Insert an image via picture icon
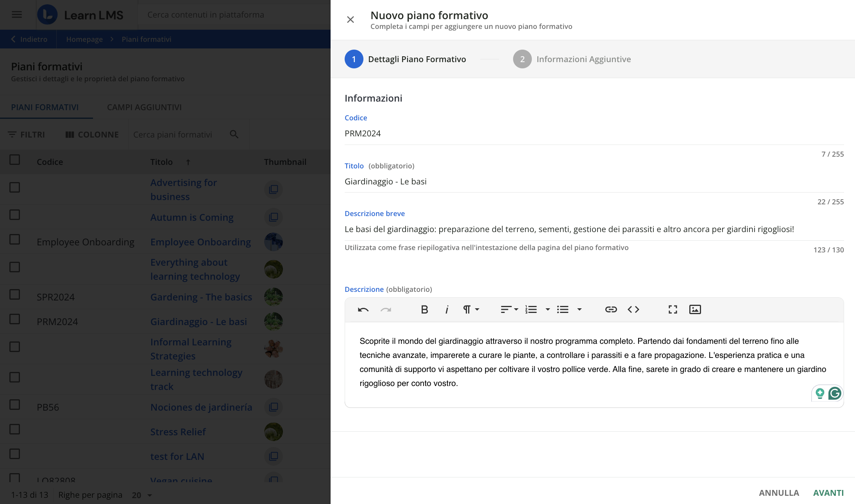The height and width of the screenshot is (504, 855). point(695,309)
